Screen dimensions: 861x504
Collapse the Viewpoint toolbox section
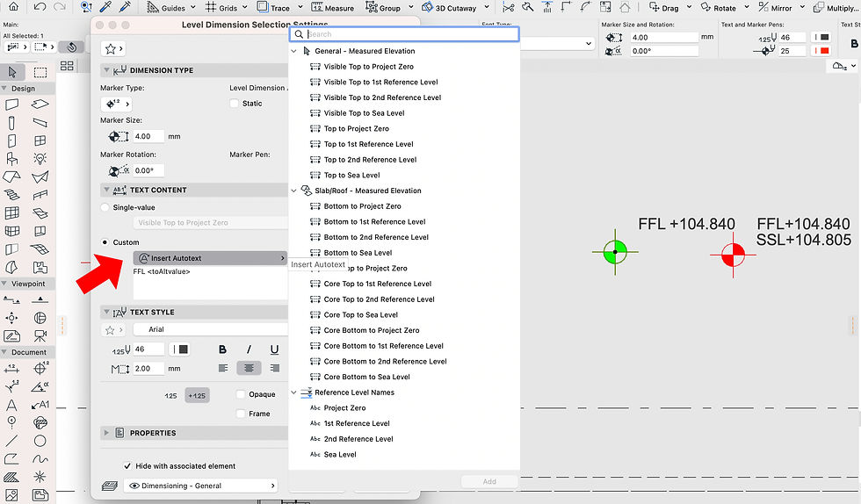(4, 284)
